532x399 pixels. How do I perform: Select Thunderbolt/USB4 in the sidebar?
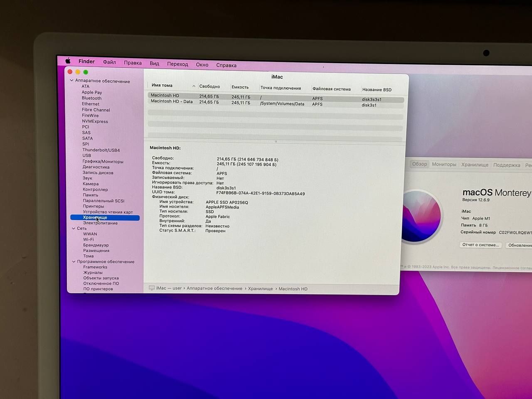(x=101, y=150)
